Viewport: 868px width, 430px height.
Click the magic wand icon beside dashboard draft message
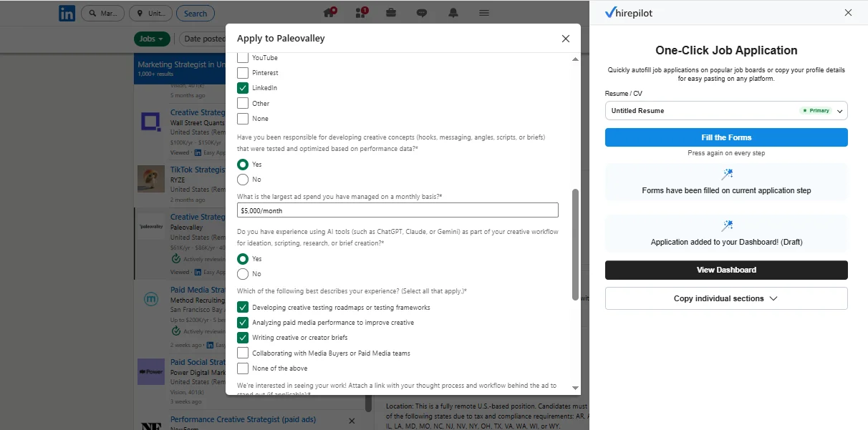tap(727, 226)
